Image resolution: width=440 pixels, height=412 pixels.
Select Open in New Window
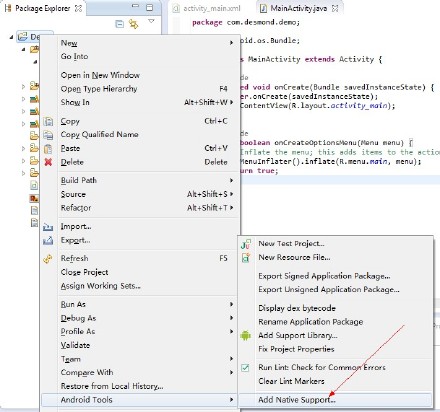tap(100, 75)
